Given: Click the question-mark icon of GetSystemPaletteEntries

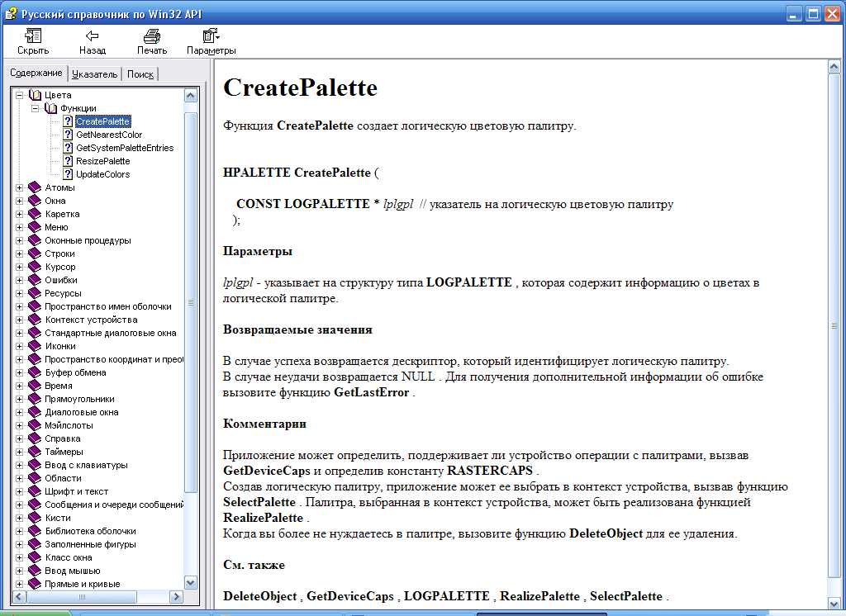Looking at the screenshot, I should (68, 148).
